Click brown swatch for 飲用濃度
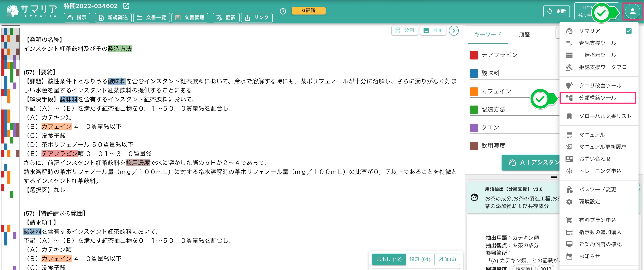 click(x=474, y=146)
